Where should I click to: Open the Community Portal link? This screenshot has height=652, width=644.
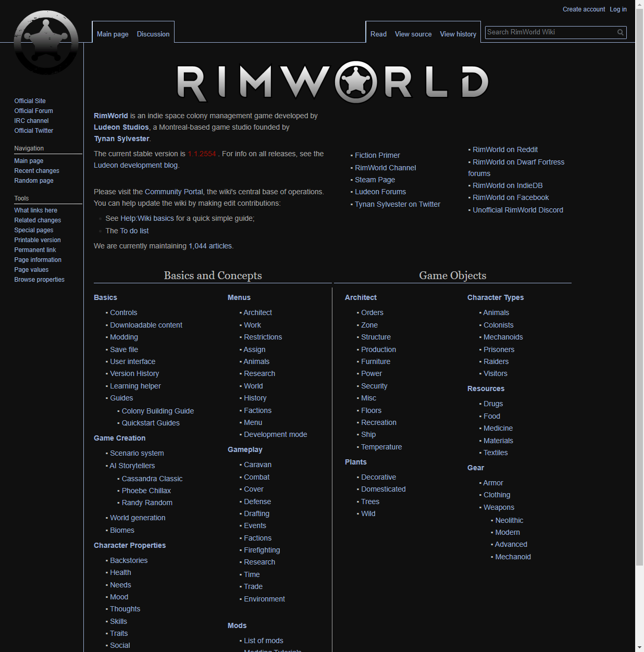coord(174,192)
